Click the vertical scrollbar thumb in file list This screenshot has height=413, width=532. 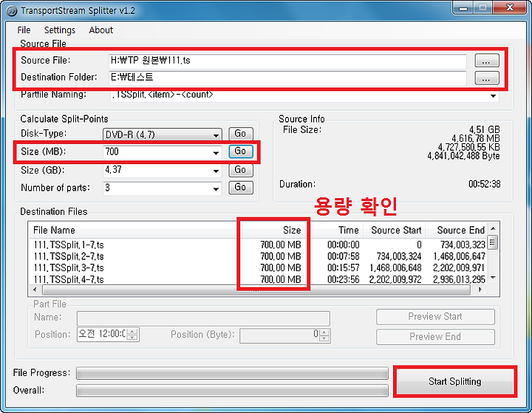point(493,242)
